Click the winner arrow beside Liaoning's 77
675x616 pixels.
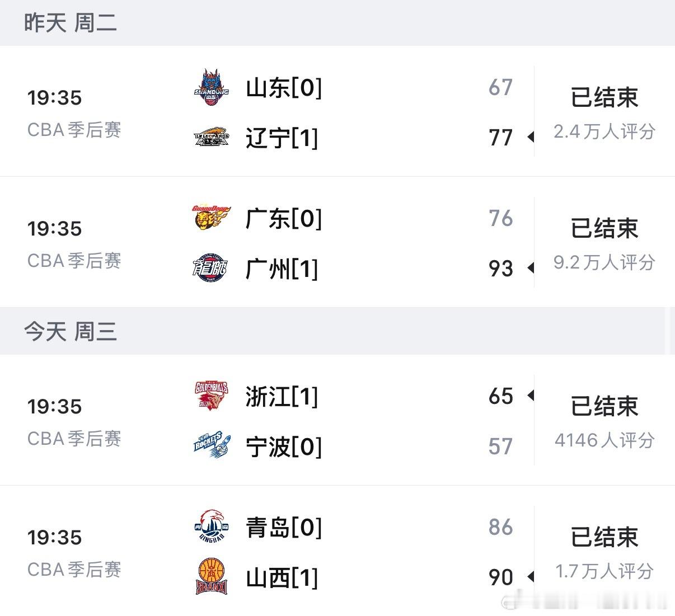click(529, 138)
